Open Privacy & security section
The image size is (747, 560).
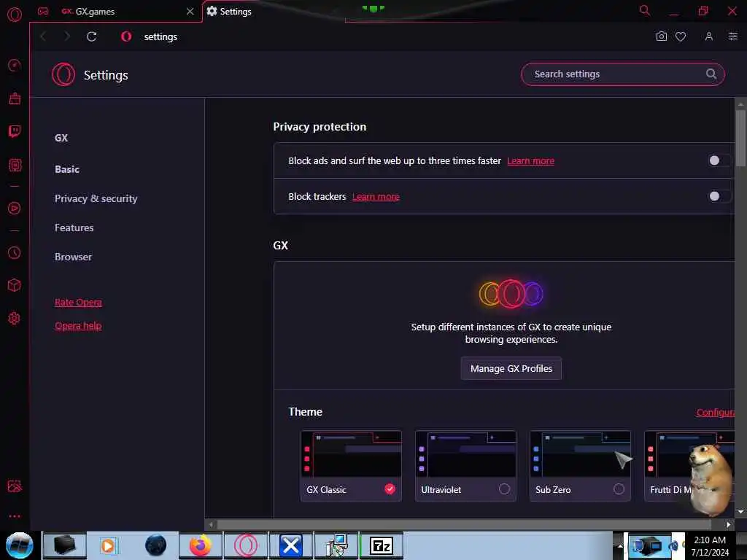pos(96,198)
